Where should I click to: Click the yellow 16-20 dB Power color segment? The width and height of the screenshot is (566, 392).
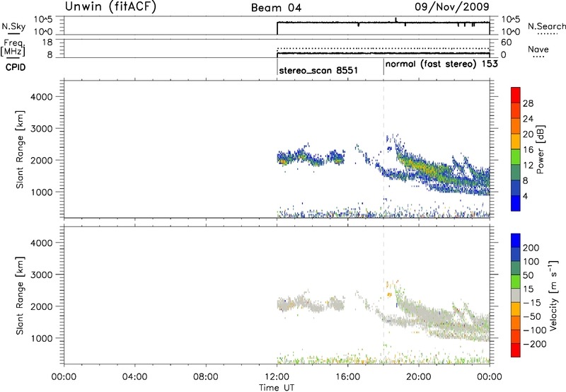point(516,142)
